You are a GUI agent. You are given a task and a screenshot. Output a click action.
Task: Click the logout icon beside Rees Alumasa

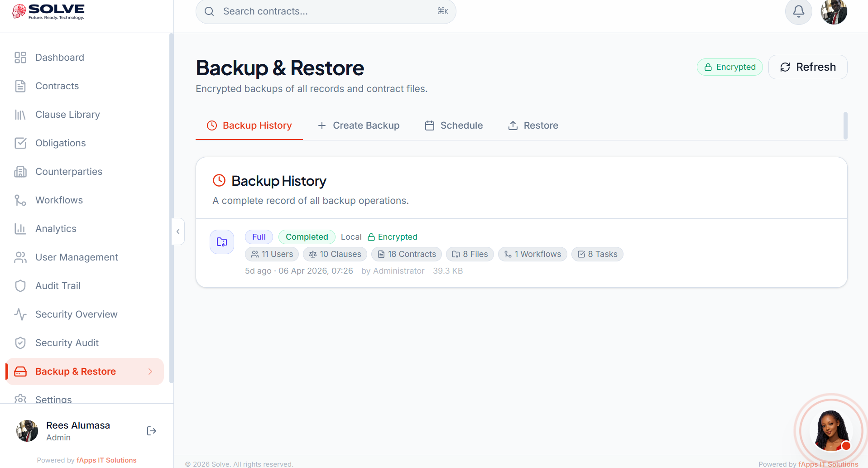(x=152, y=431)
